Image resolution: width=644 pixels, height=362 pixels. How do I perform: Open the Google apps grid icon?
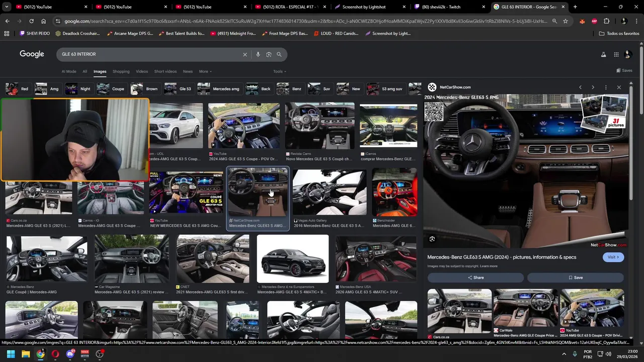click(616, 54)
